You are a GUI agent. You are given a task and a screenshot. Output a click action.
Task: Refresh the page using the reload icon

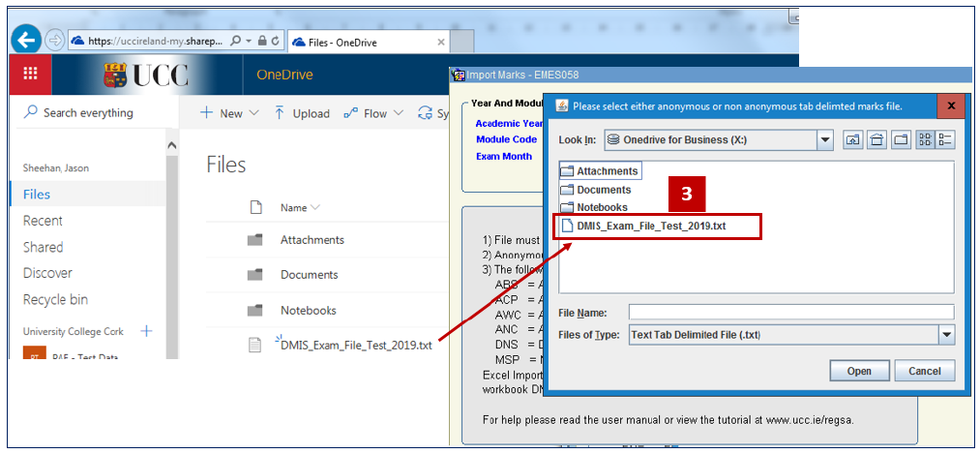pos(276,42)
